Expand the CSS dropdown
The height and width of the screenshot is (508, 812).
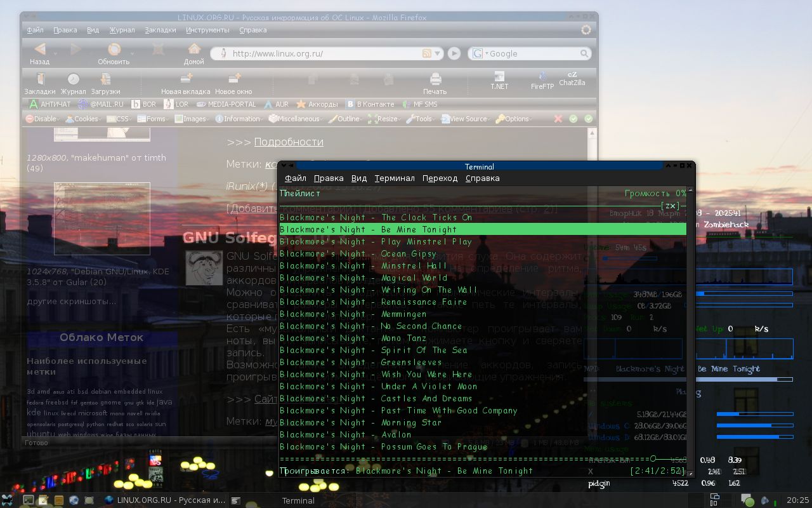[x=119, y=119]
